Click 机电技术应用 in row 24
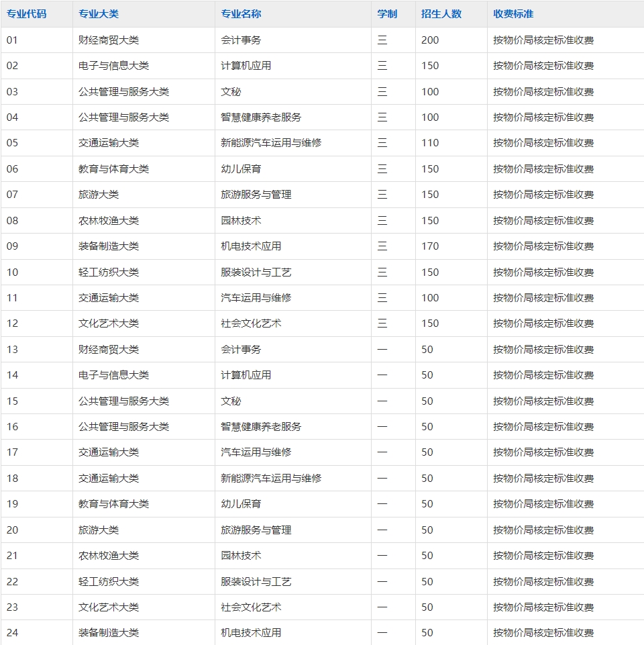This screenshot has width=644, height=645. [x=251, y=633]
